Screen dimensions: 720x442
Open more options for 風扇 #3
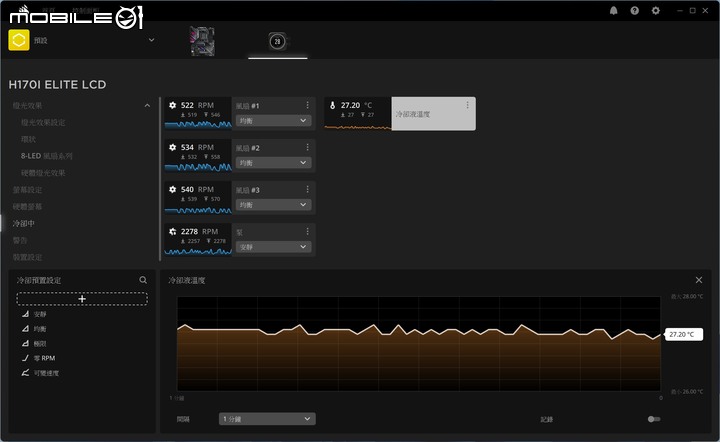pos(307,189)
